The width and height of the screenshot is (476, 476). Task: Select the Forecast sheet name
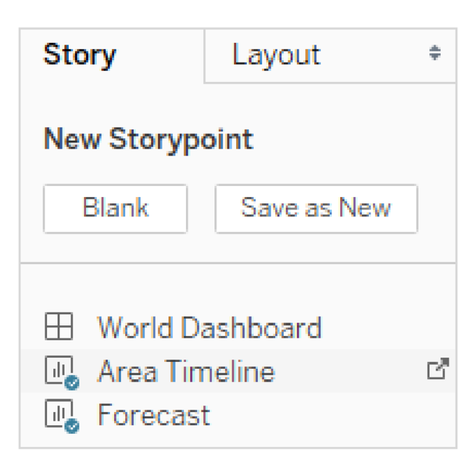(154, 415)
